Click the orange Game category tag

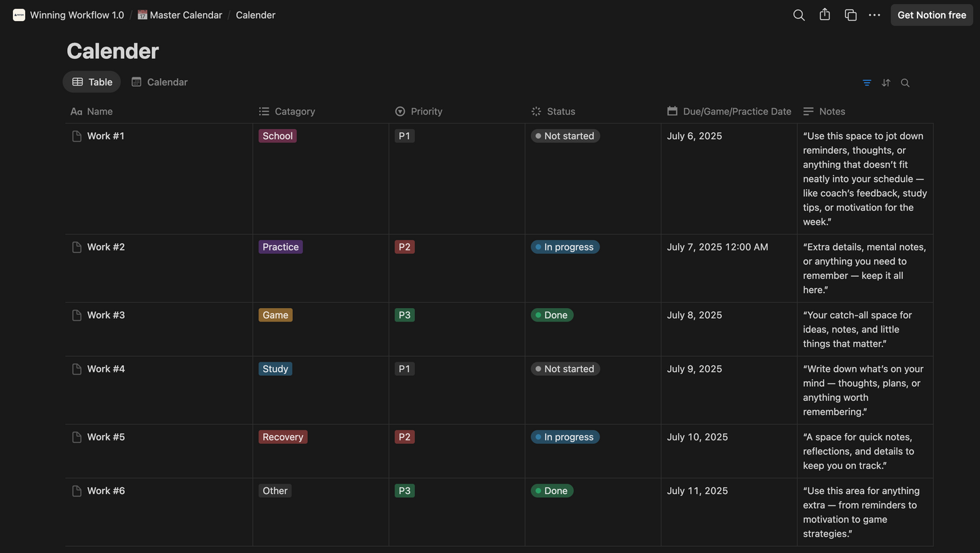click(x=275, y=315)
